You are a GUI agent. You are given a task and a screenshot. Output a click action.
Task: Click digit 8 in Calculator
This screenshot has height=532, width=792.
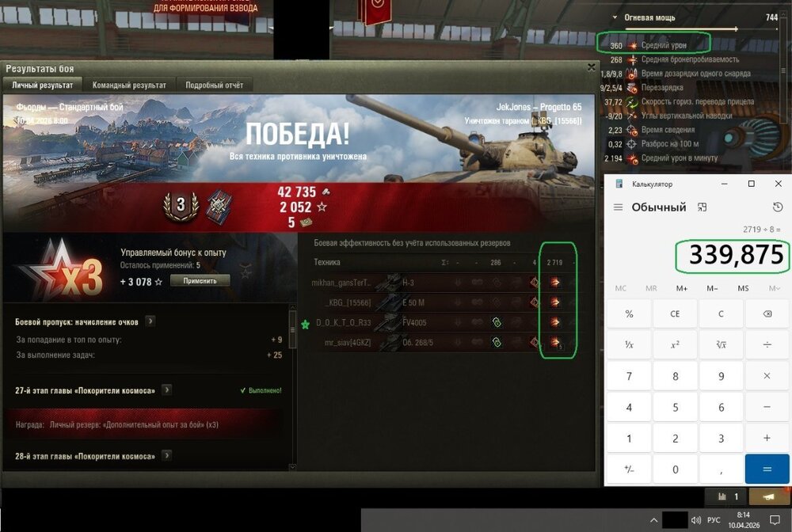pyautogui.click(x=675, y=376)
